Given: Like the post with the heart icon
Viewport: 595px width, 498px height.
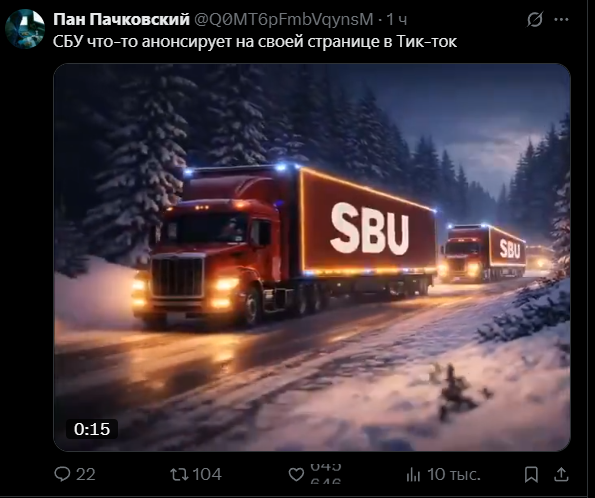Looking at the screenshot, I should click(296, 474).
